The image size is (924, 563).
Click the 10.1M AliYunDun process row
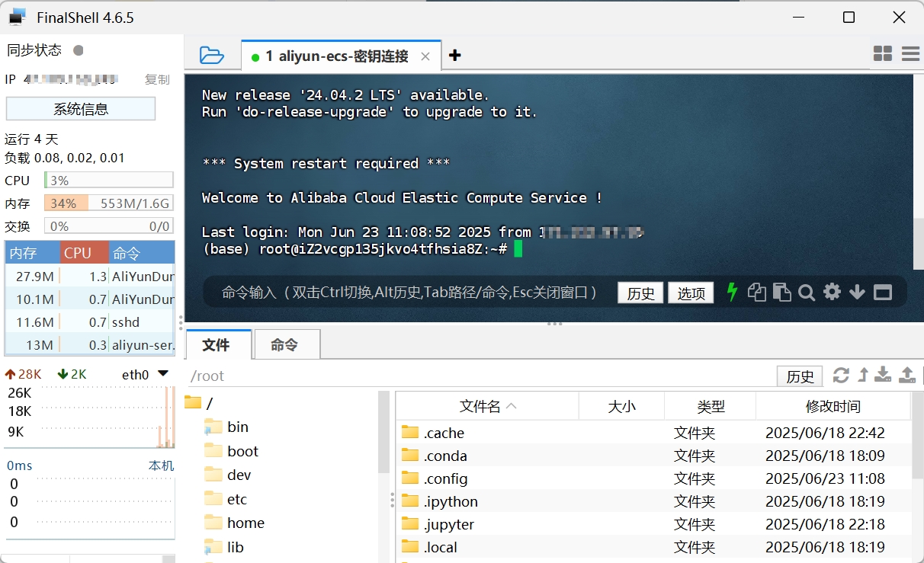click(90, 299)
